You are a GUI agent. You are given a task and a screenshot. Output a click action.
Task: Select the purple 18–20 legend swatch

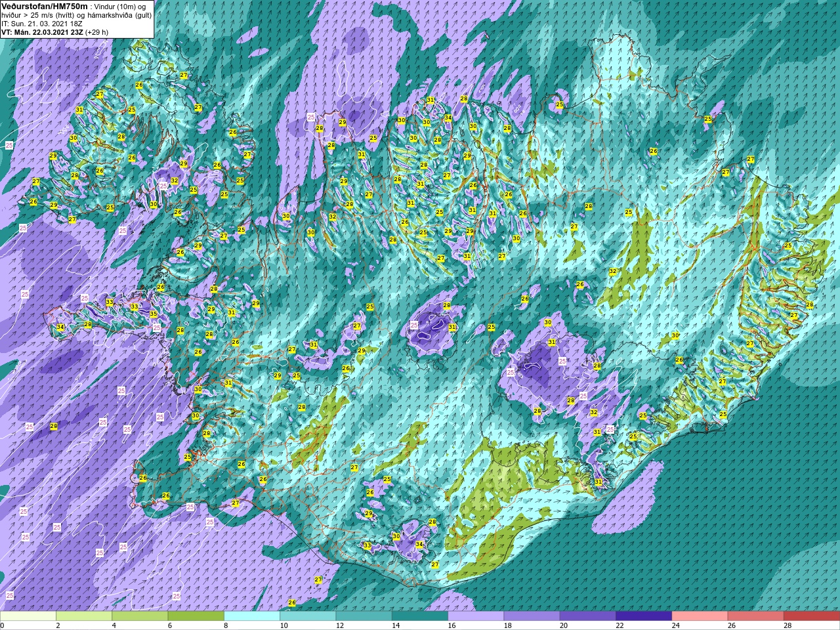click(532, 616)
